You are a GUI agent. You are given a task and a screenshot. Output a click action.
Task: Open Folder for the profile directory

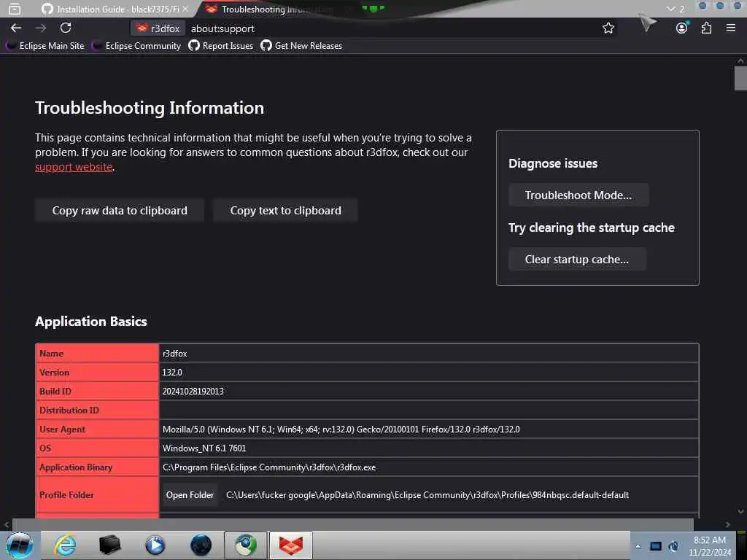(190, 495)
